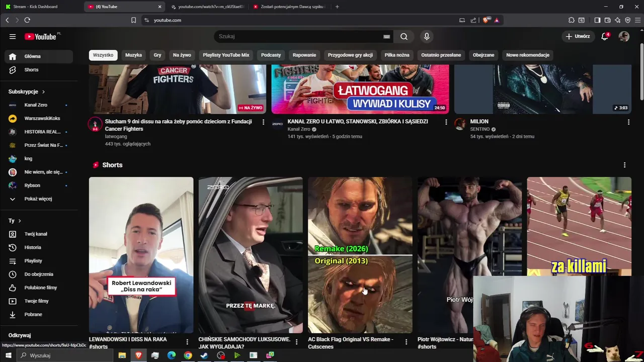Select the Podcasty filter chip
This screenshot has width=644, height=362.
(x=271, y=55)
